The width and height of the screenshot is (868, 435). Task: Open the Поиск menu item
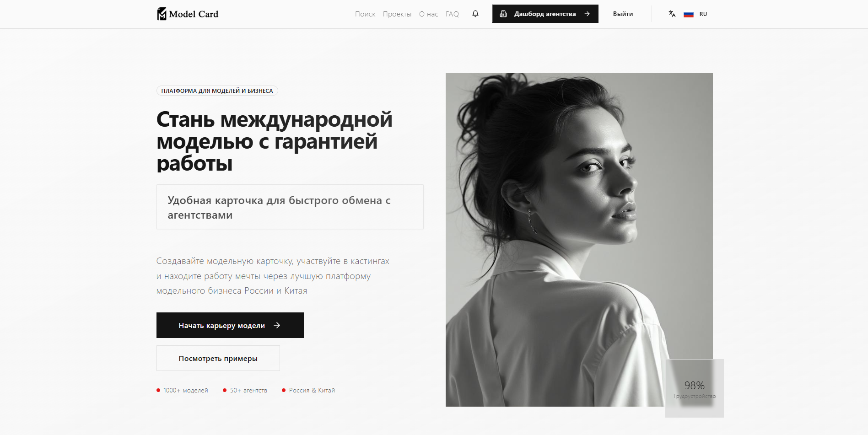tap(365, 14)
